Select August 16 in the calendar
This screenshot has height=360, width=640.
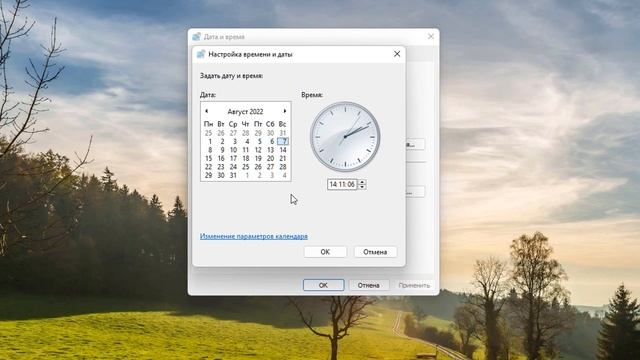(x=221, y=158)
